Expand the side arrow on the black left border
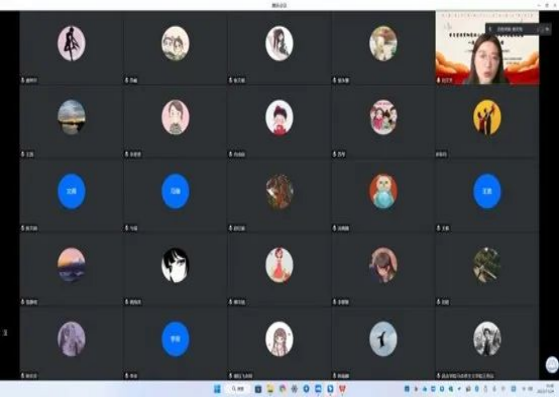Image resolution: width=560 pixels, height=397 pixels. (5, 333)
